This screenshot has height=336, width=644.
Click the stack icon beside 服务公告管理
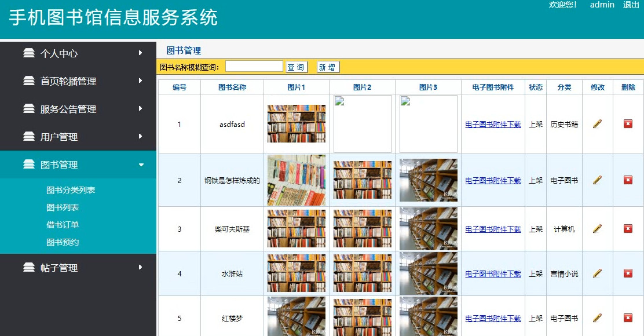[29, 108]
